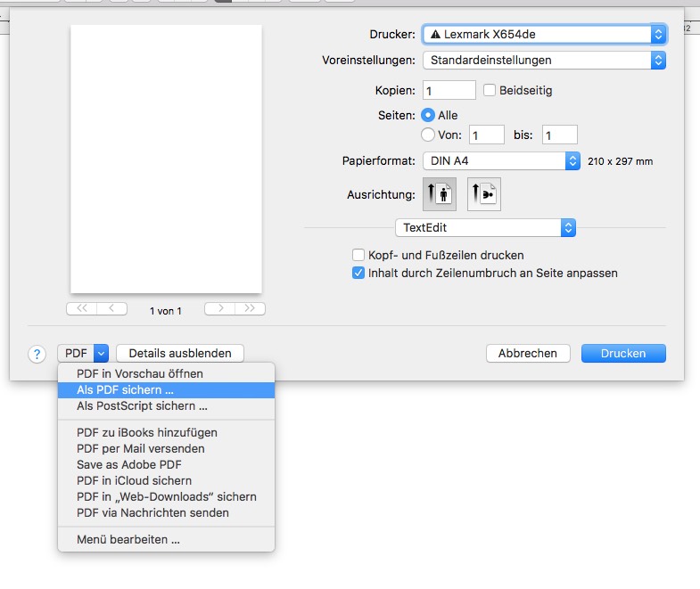
Task: Open the Drucker Lexmark X654de dropdown
Action: 544,35
